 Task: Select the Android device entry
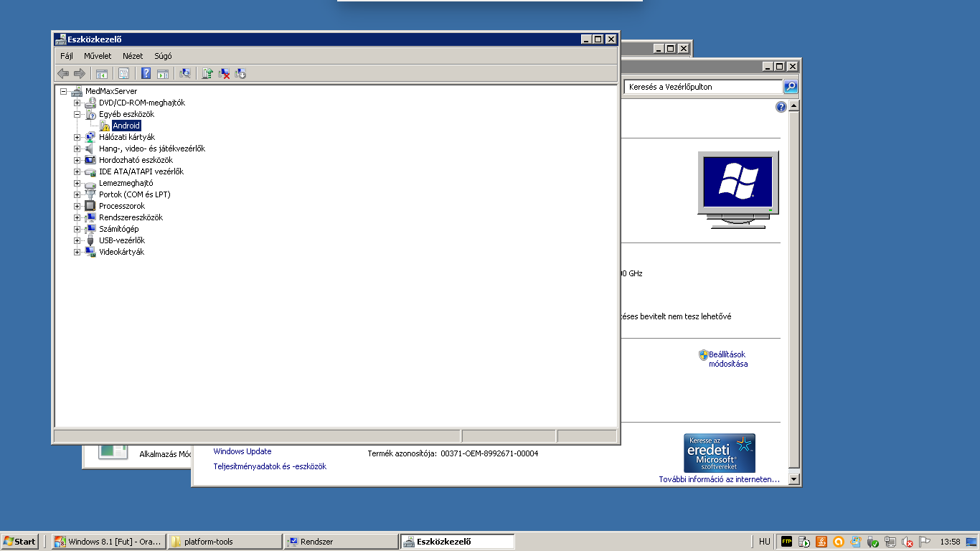[x=126, y=126]
